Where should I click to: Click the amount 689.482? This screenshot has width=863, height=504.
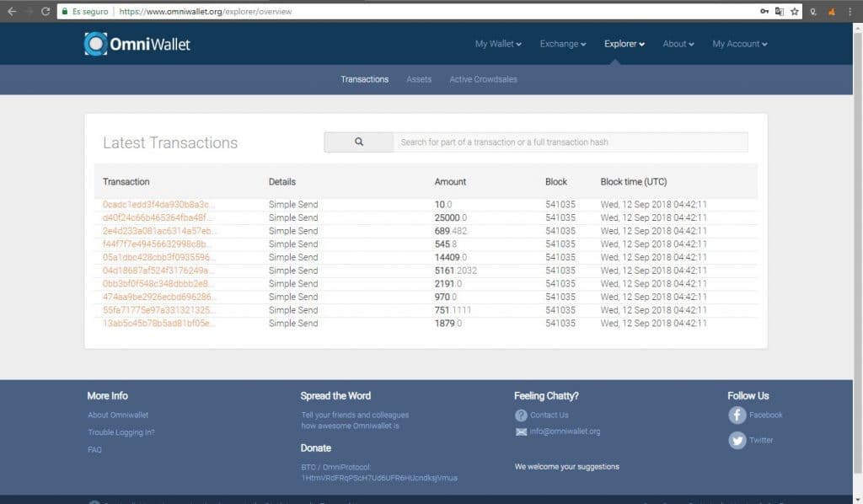coord(451,231)
